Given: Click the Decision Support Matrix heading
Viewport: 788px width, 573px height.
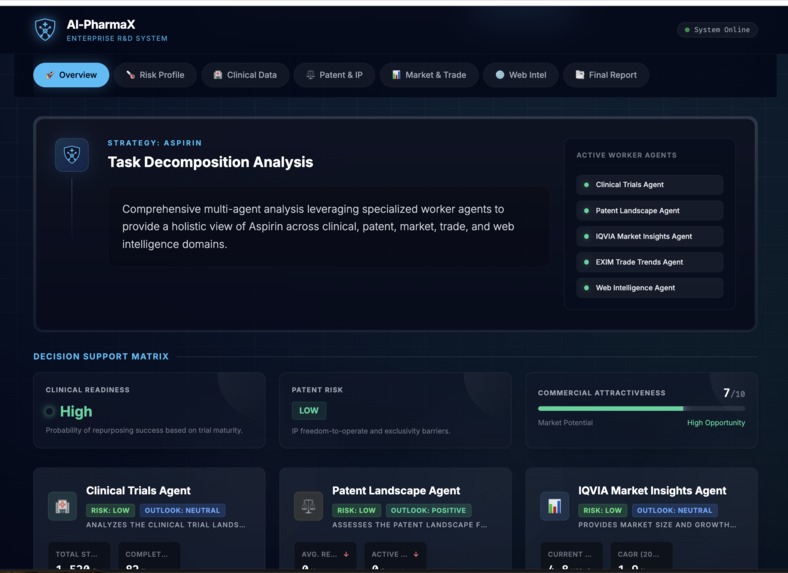Looking at the screenshot, I should pos(101,356).
